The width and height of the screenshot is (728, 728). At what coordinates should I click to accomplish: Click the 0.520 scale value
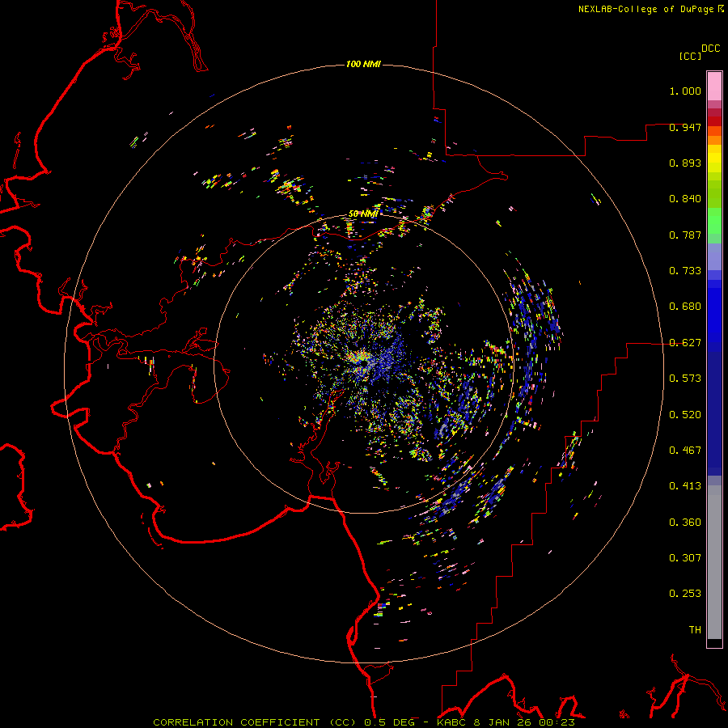[685, 415]
